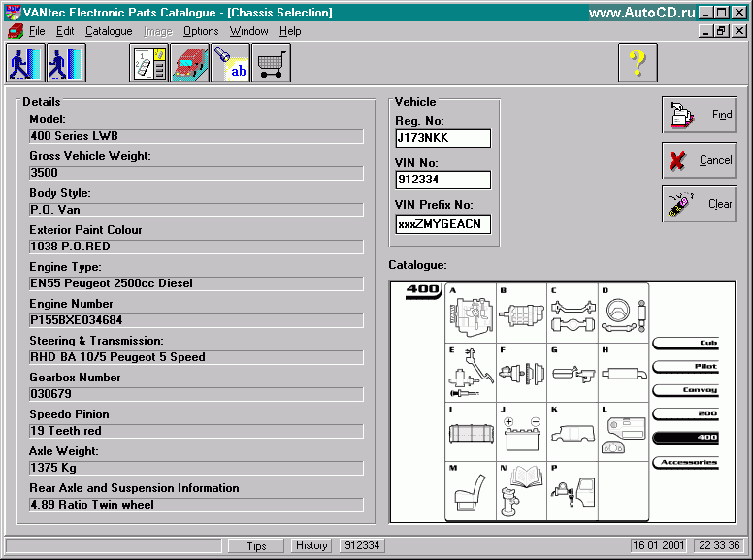Select catalogue section I radiator
The height and width of the screenshot is (560, 753).
point(471,432)
